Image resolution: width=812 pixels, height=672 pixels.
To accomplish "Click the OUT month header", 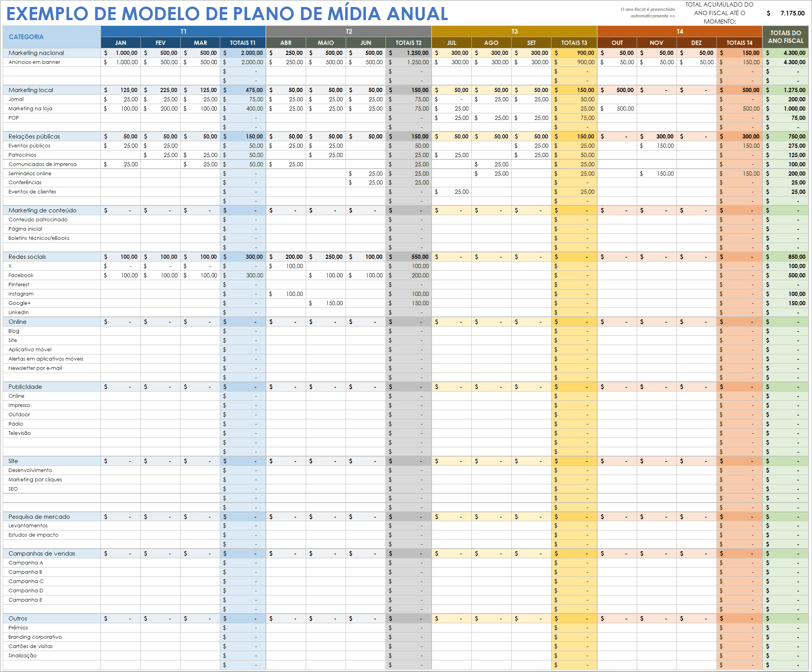I will pyautogui.click(x=617, y=43).
